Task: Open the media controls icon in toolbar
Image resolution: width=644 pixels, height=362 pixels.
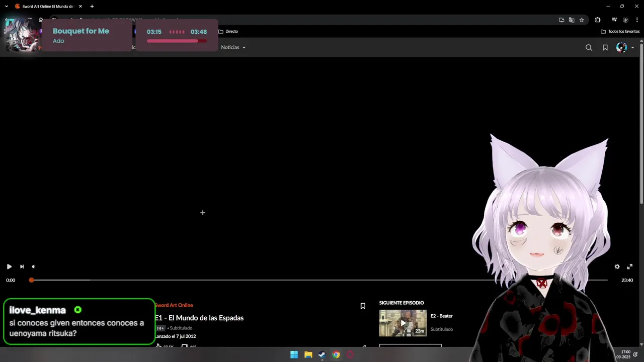Action: click(614, 20)
